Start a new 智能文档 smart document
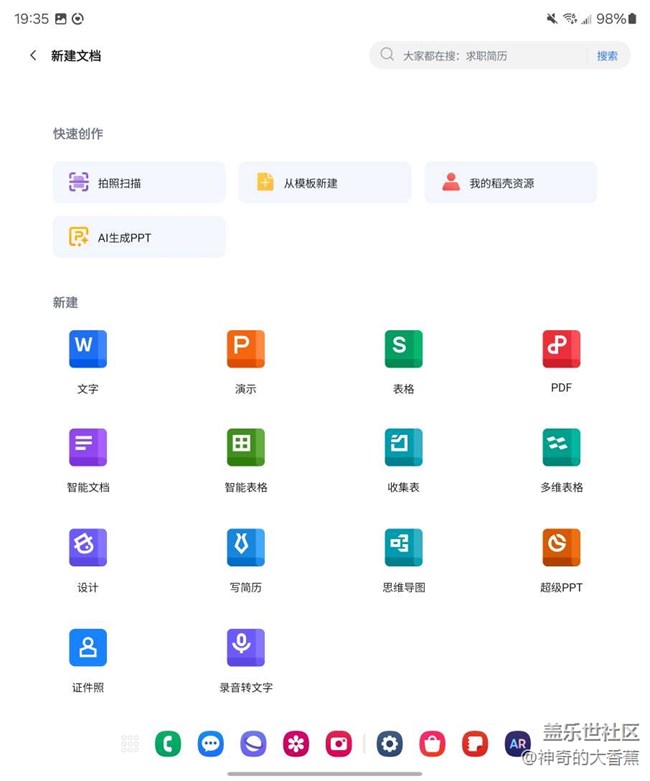 88,448
